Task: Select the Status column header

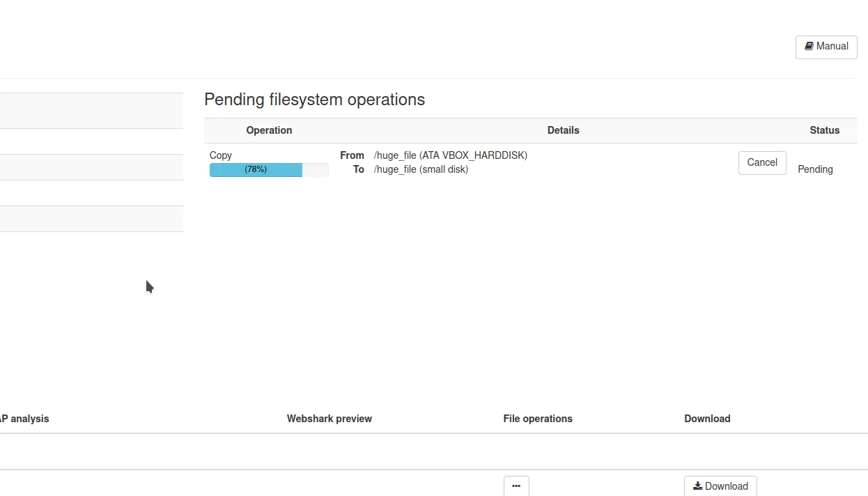Action: coord(824,130)
